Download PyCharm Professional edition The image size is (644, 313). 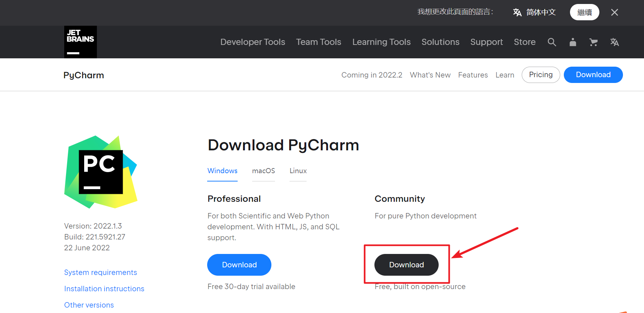239,265
